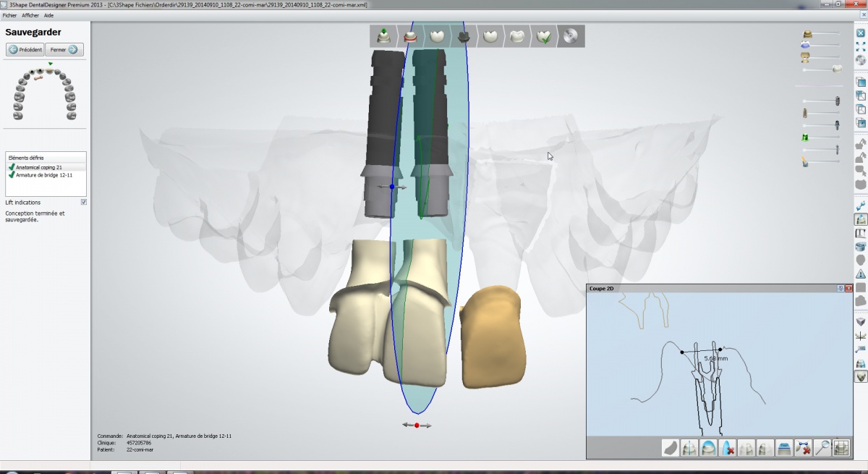Adjust the blue preparation visibility slider
The image size is (868, 474).
click(821, 45)
